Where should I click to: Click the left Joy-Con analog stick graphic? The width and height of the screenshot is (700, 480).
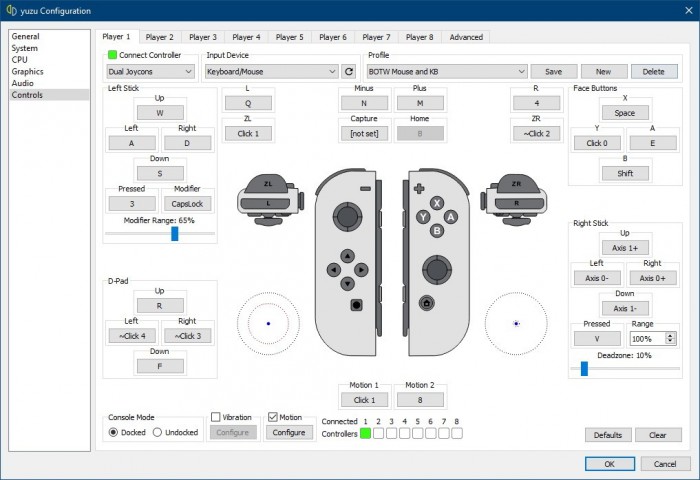(x=347, y=215)
